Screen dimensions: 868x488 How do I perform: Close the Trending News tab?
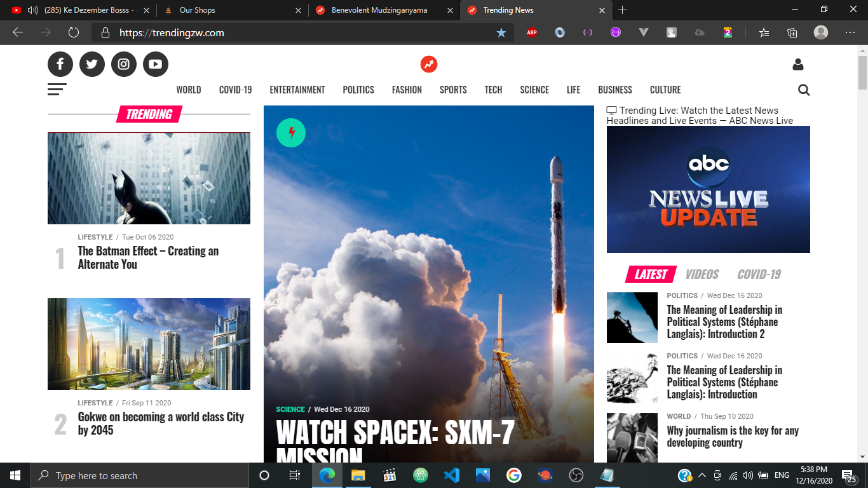pos(602,10)
